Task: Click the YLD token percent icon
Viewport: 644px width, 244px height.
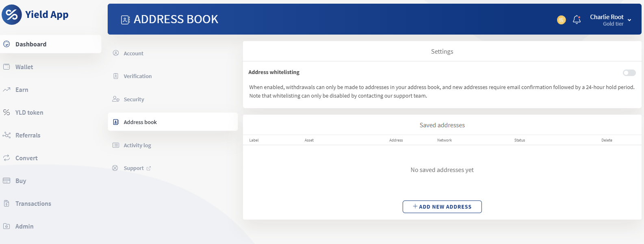Action: coord(7,112)
